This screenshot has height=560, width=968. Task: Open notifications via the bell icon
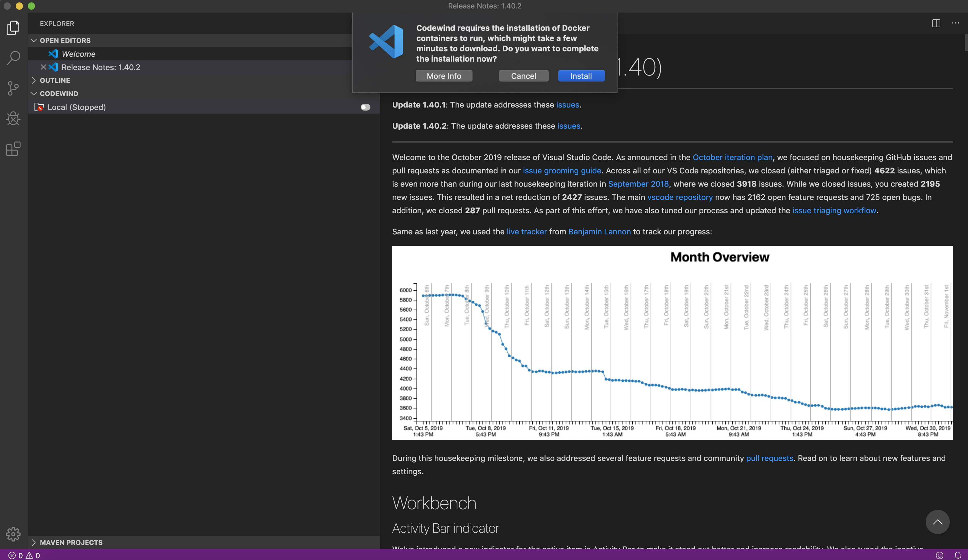coord(959,555)
